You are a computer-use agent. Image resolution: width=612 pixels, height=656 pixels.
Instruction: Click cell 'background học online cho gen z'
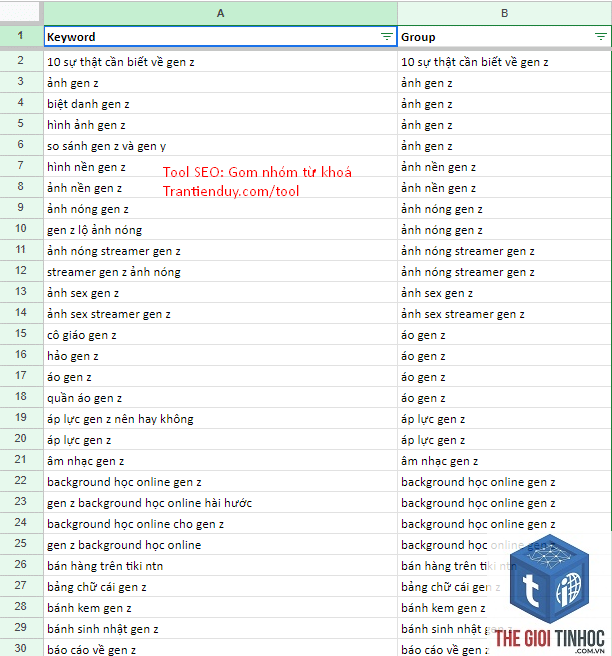(x=220, y=523)
